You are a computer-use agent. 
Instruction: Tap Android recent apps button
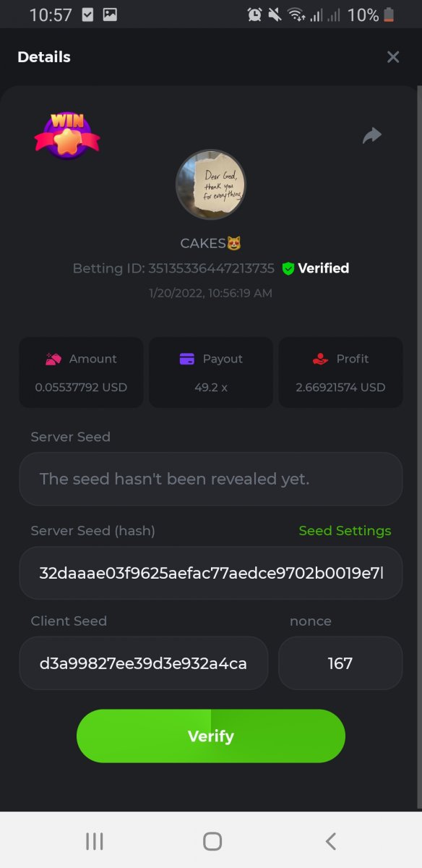pos(94,841)
